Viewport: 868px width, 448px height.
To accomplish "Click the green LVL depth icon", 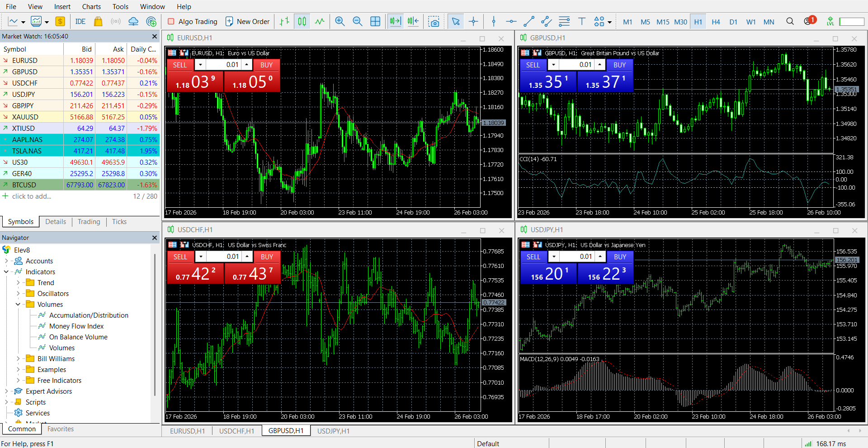I will [830, 21].
